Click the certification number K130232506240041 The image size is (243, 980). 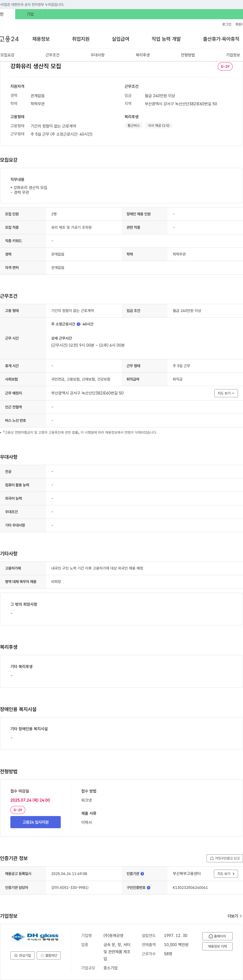click(x=190, y=888)
